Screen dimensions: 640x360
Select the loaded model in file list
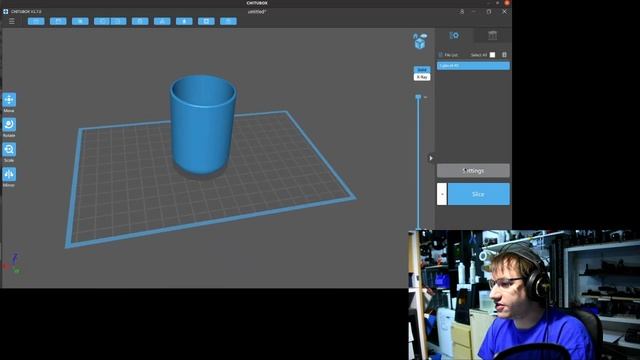click(473, 66)
